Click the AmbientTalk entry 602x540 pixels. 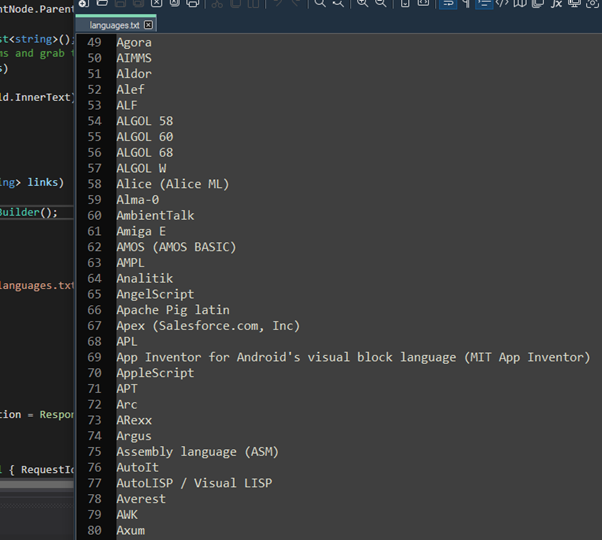click(x=155, y=215)
